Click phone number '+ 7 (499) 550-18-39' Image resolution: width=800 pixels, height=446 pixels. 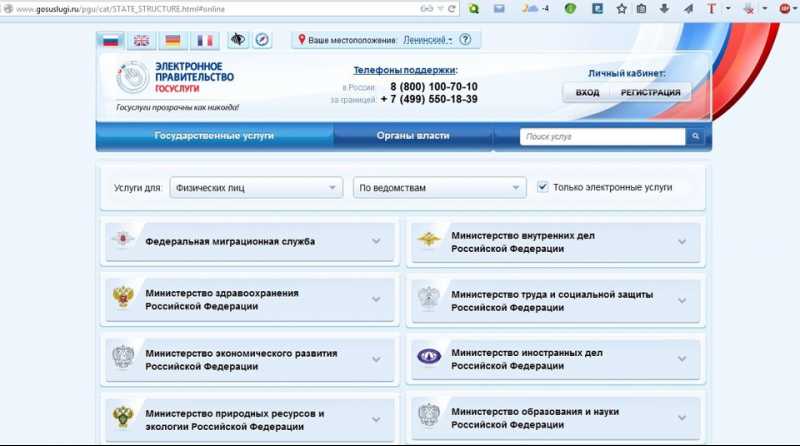[429, 99]
